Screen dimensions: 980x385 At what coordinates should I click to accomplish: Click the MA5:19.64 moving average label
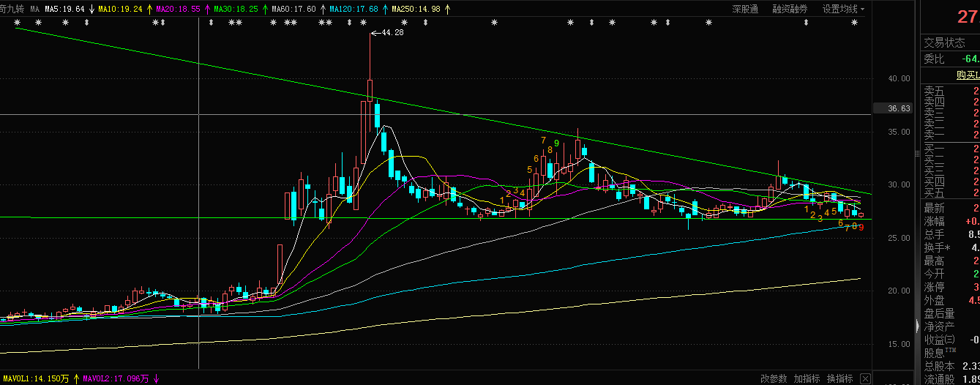65,10
